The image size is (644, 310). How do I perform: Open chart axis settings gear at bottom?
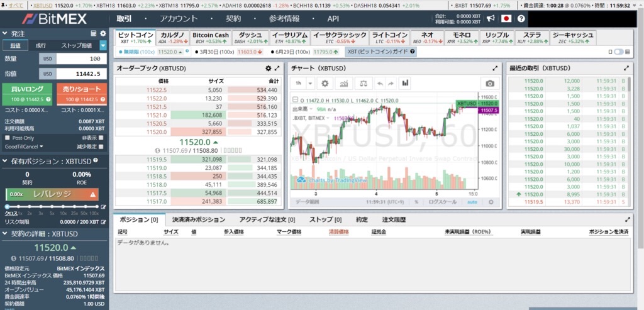pyautogui.click(x=491, y=202)
